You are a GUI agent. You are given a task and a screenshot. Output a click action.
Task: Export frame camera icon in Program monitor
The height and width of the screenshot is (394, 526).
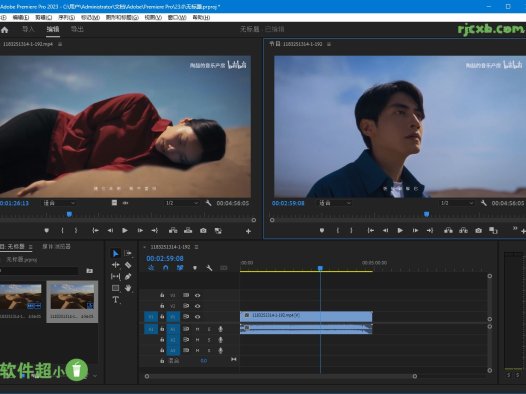[478, 230]
